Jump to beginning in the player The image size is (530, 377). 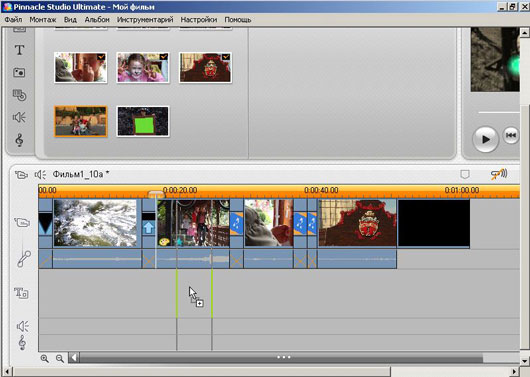point(511,135)
